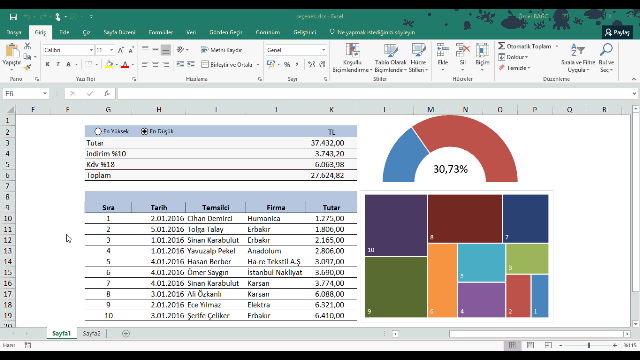Align text right
The image size is (640, 360).
tap(166, 64)
